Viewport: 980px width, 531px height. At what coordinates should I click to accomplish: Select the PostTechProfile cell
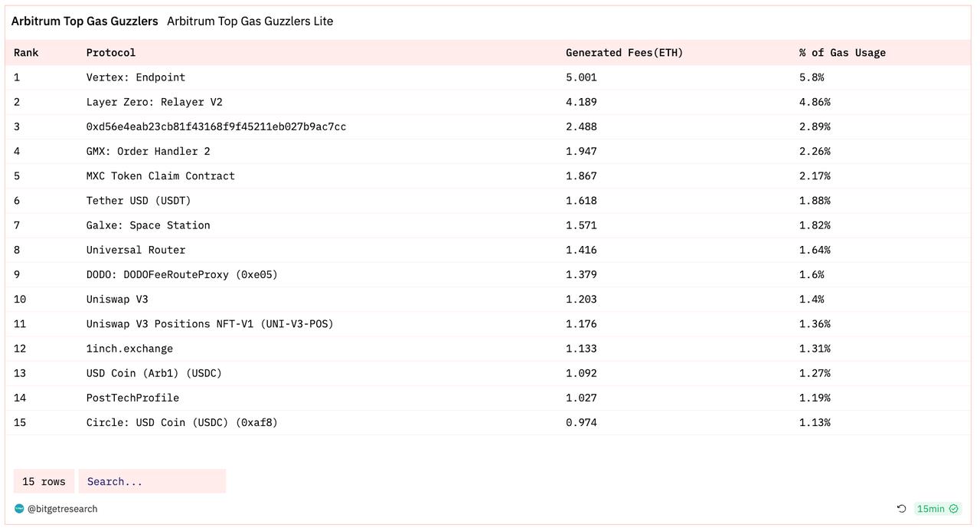[132, 398]
